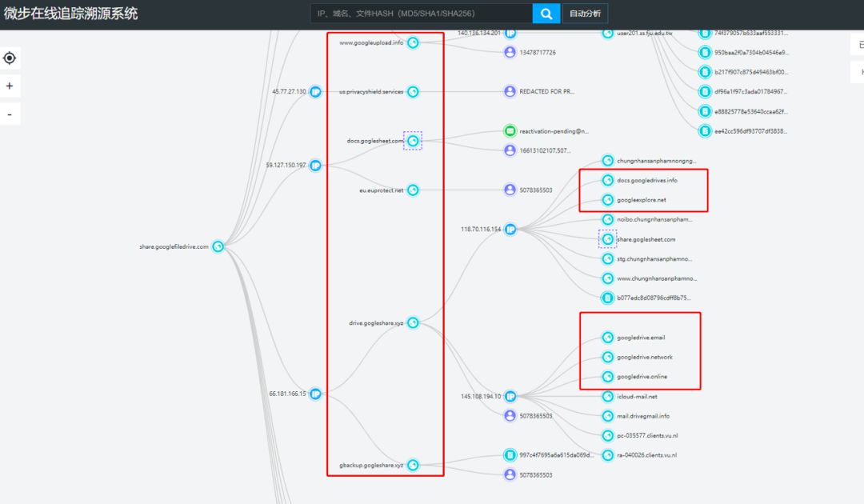The width and height of the screenshot is (864, 504).
Task: Click the IP node icon for 145.108.194.10
Action: [x=510, y=396]
